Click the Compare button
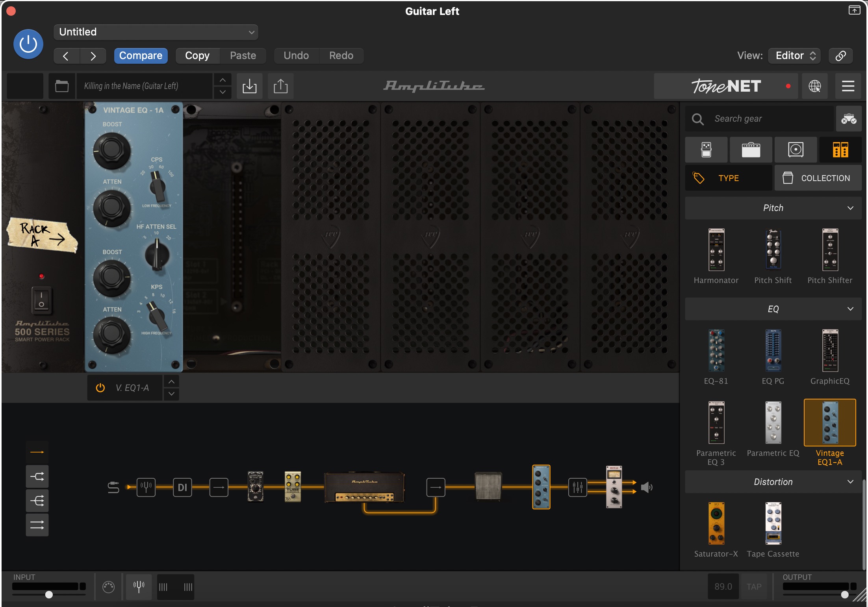868x607 pixels. coord(141,56)
